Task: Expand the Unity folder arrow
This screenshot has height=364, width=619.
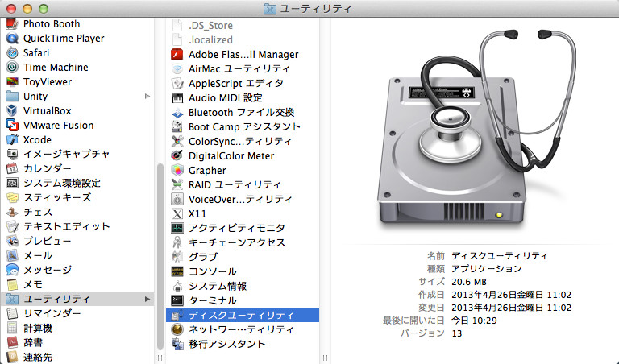Action: click(147, 96)
